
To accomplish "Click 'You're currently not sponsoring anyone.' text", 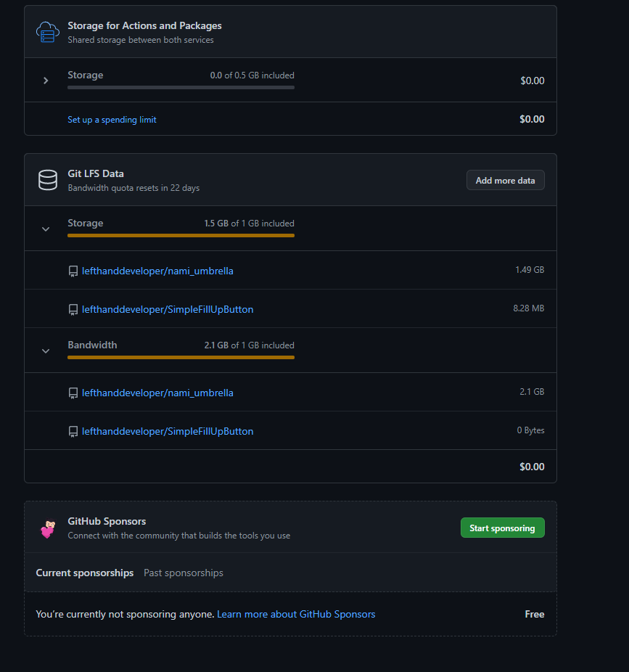I will (x=125, y=614).
